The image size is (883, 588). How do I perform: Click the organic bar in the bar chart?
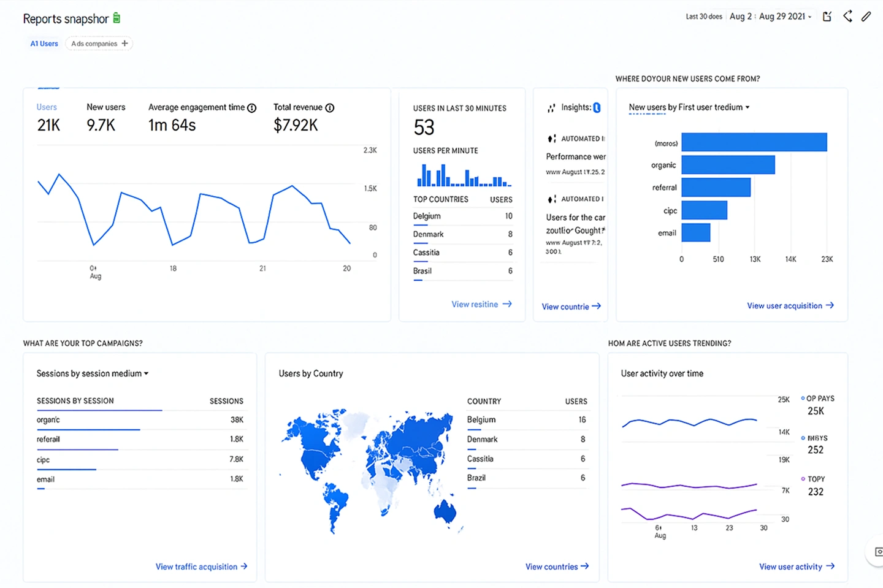(x=728, y=165)
